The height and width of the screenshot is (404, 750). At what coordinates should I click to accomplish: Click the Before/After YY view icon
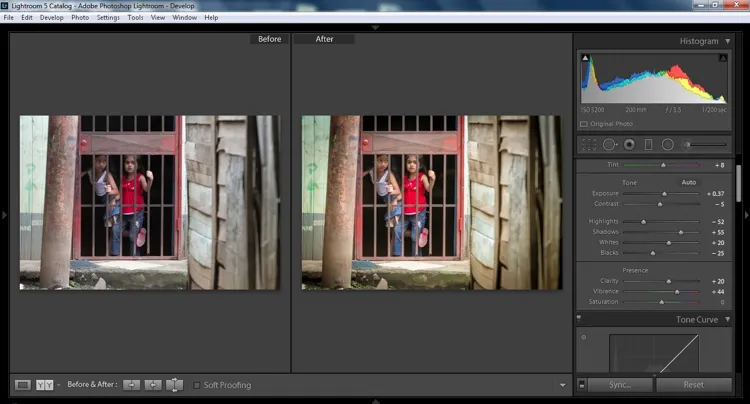(x=44, y=385)
